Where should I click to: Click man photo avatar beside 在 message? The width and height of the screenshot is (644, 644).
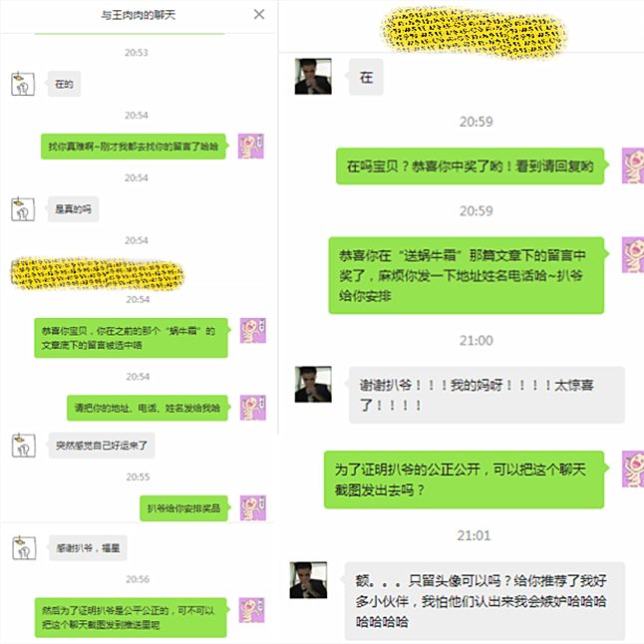(x=313, y=77)
